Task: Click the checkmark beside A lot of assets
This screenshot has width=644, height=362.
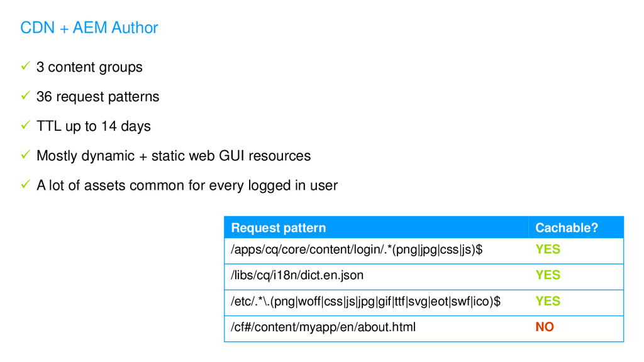Action: (x=25, y=184)
